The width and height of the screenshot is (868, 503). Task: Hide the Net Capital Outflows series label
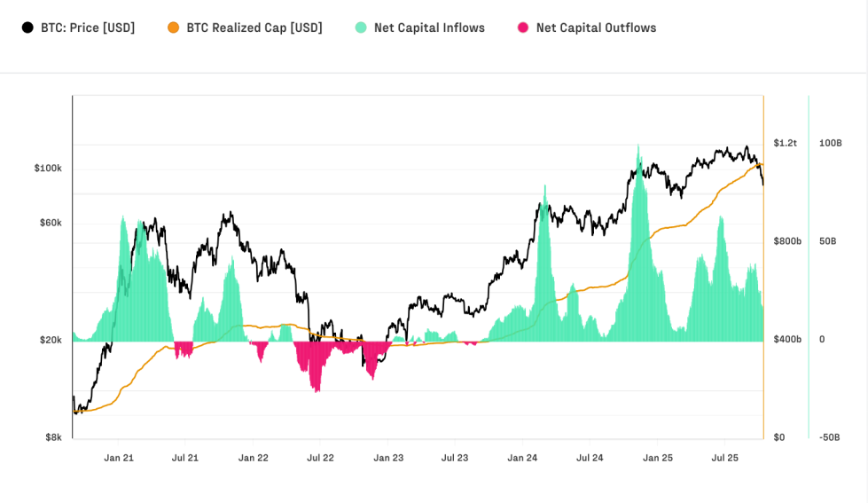(596, 28)
